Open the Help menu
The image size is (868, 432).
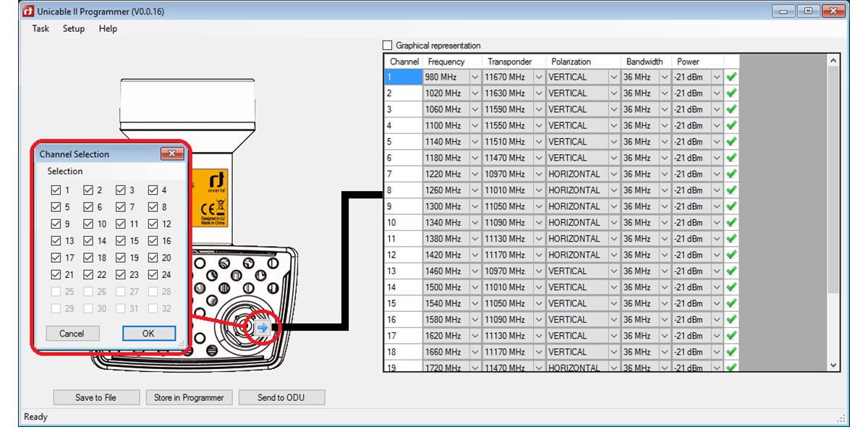pyautogui.click(x=108, y=29)
